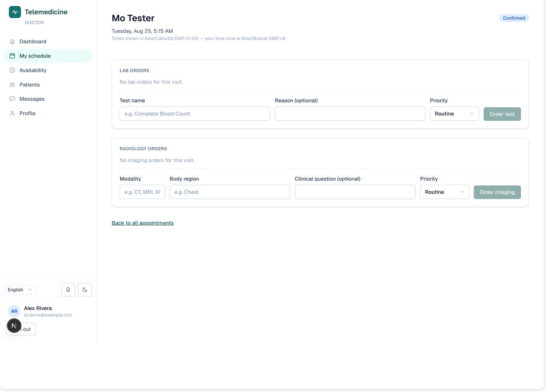Focus the Clinical question input field

(355, 192)
